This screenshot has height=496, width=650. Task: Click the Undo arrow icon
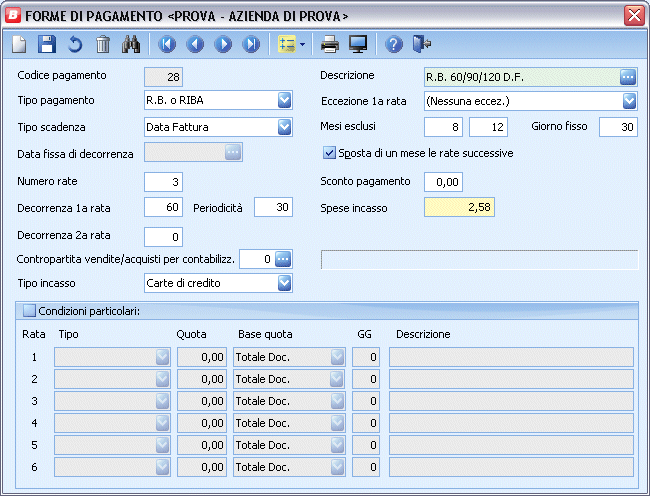click(x=75, y=44)
